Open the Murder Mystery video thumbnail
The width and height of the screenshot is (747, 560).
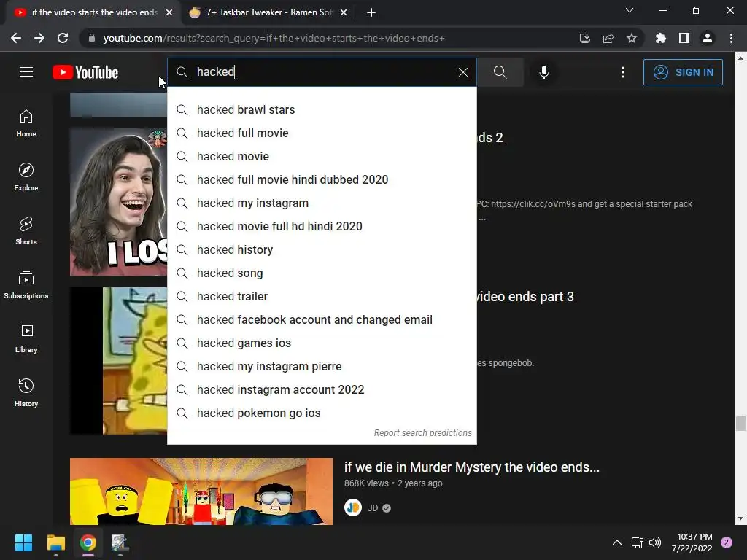[x=201, y=491]
